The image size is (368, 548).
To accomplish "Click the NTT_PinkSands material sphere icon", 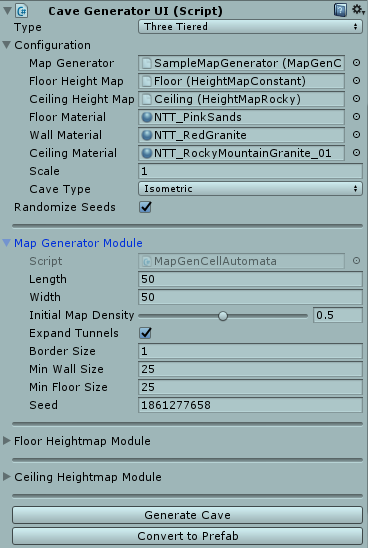I will [147, 117].
